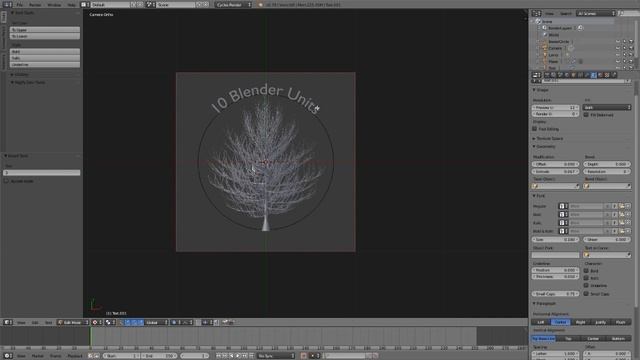Viewport: 640px width, 360px height.
Task: Set horizontal alignment to Right
Action: 580,322
